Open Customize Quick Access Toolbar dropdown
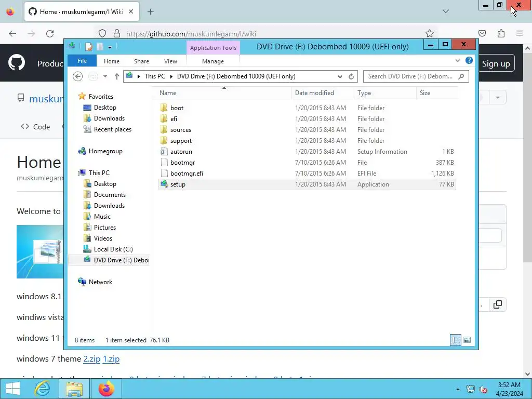The height and width of the screenshot is (399, 532). pyautogui.click(x=110, y=47)
